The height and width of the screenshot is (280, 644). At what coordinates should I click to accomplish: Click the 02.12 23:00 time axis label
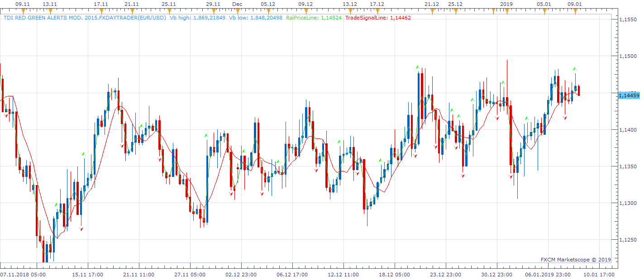pos(241,275)
